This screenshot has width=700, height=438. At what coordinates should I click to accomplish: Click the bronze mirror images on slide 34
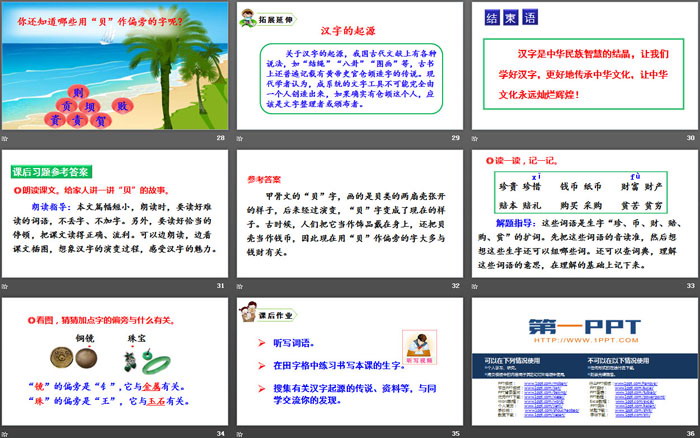pyautogui.click(x=74, y=358)
